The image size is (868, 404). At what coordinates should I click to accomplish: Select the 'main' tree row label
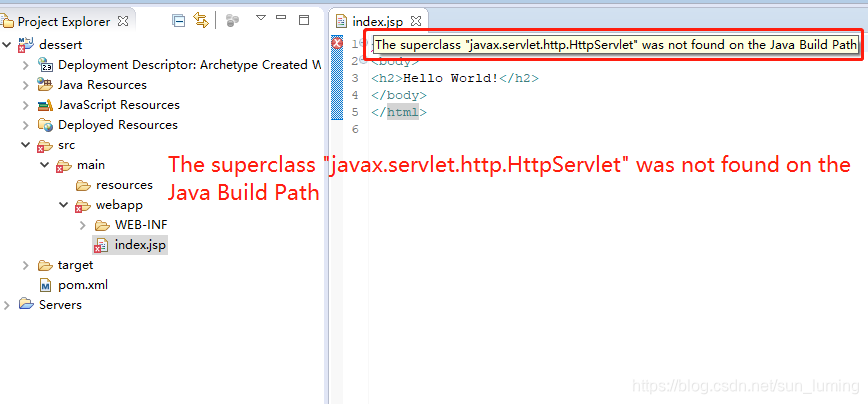(91, 165)
